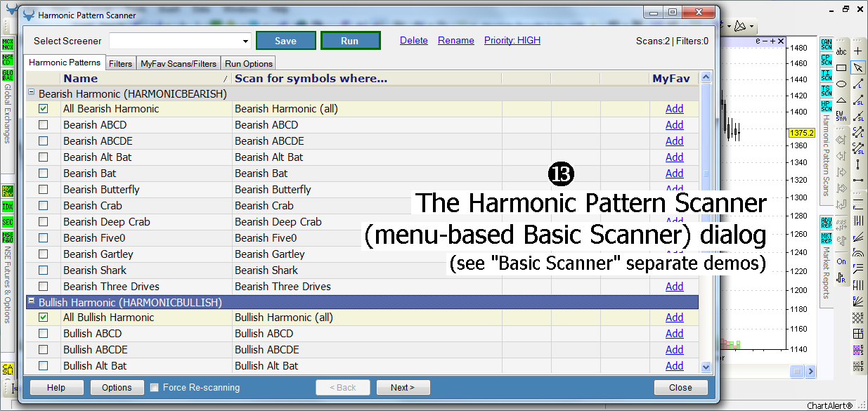Select the rectangle drawing tool
Screen dimensions: 868x411
coord(841,68)
